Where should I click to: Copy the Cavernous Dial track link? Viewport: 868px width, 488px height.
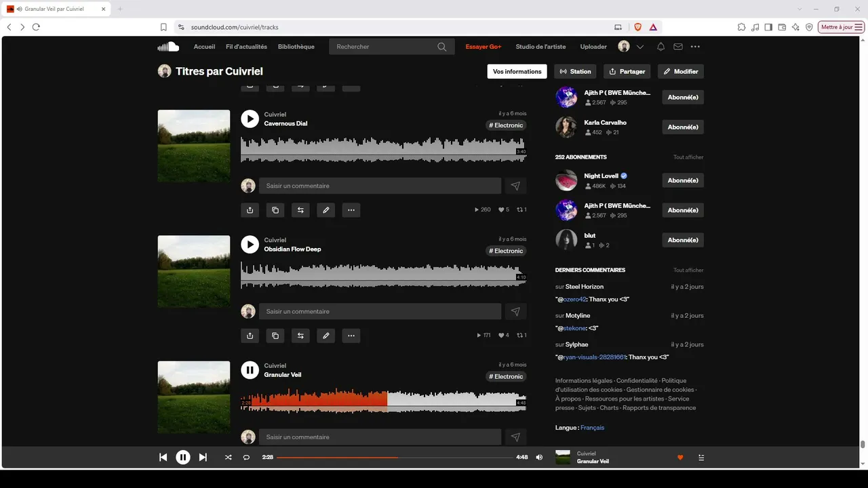pos(275,210)
